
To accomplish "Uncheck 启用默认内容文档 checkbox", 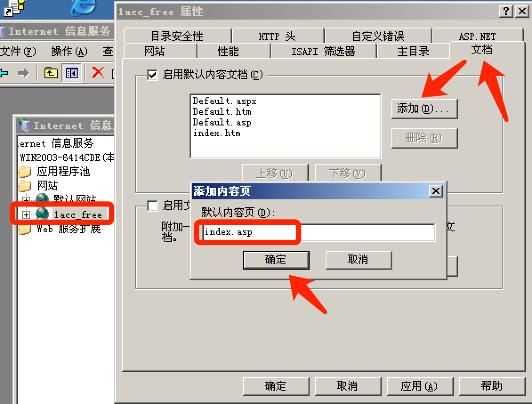I will pos(152,75).
